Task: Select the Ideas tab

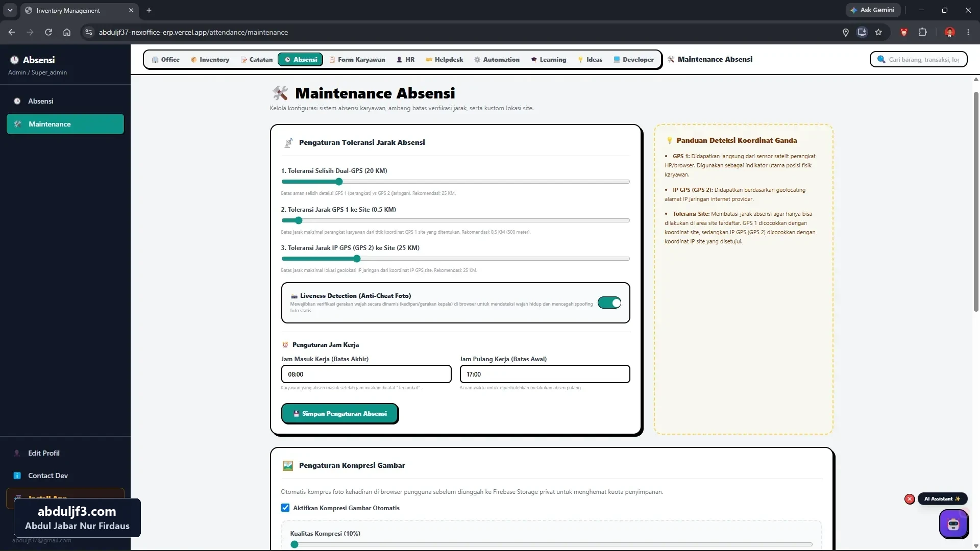Action: tap(590, 60)
